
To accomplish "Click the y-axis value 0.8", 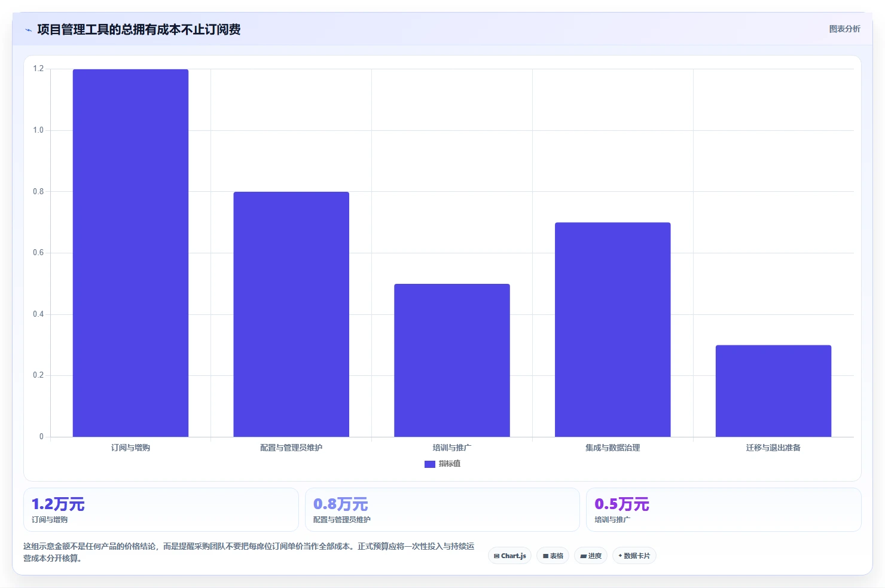I will [38, 192].
